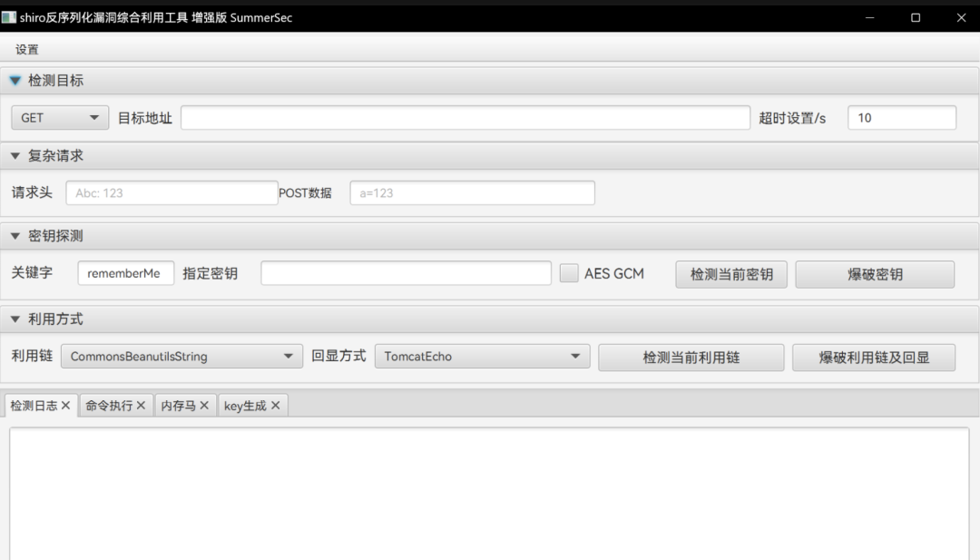Image resolution: width=980 pixels, height=560 pixels.
Task: Click inside the detection log text area
Action: click(489, 494)
